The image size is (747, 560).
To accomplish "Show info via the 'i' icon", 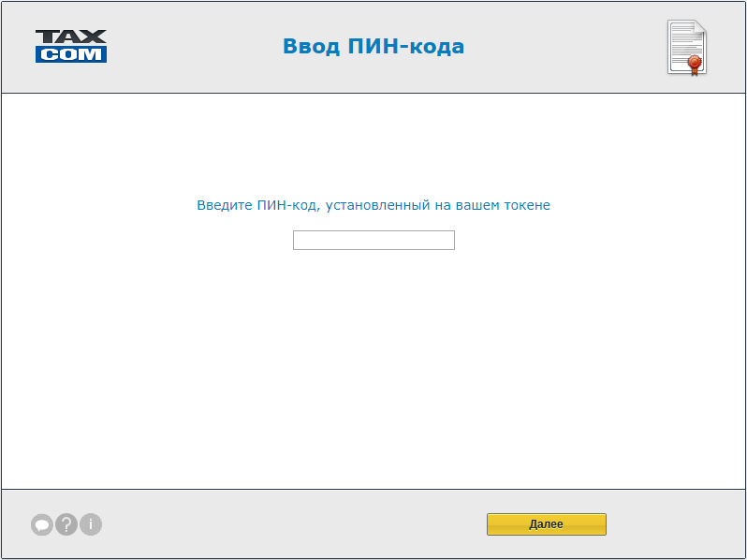I will pyautogui.click(x=91, y=524).
